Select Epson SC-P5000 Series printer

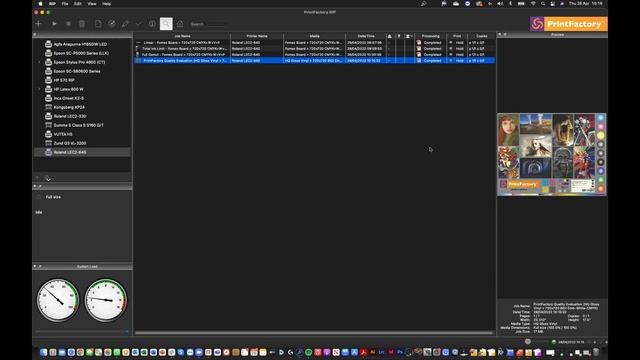tap(81, 53)
